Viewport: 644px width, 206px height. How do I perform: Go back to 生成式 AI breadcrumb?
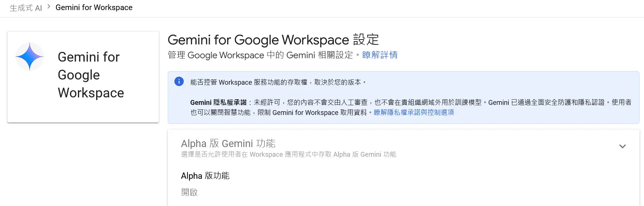26,8
